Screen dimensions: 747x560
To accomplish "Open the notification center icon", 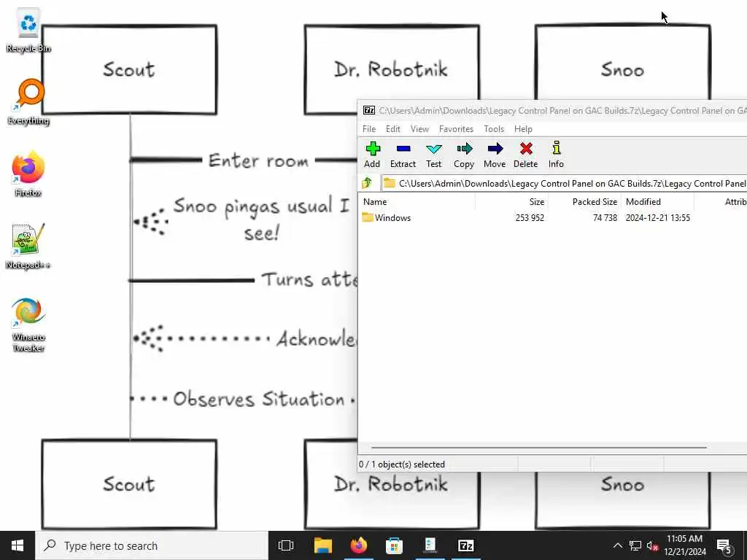I will coord(724,545).
